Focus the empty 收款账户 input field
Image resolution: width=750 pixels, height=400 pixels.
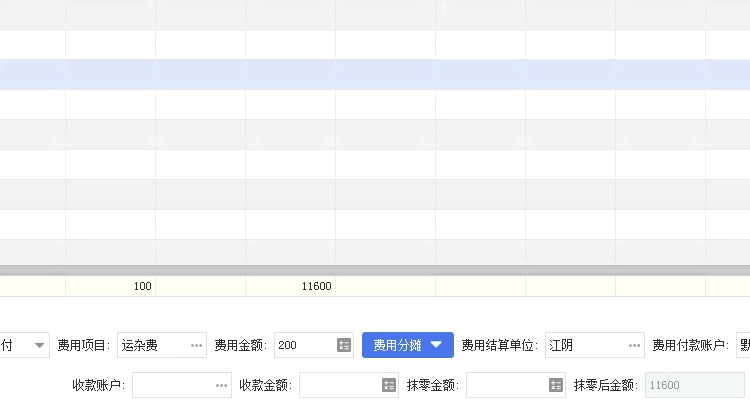click(172, 385)
